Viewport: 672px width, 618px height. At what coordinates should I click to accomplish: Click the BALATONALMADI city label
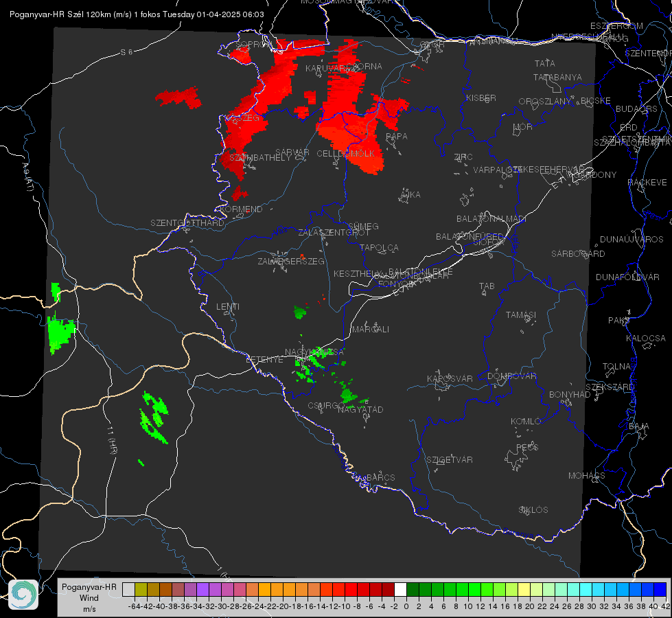(491, 219)
